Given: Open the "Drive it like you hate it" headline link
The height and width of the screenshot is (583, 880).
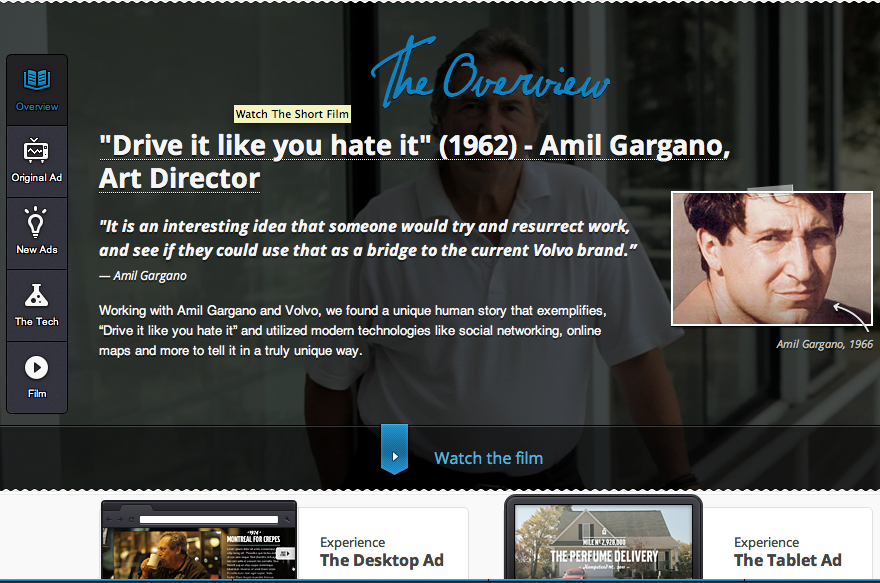Looking at the screenshot, I should click(414, 162).
